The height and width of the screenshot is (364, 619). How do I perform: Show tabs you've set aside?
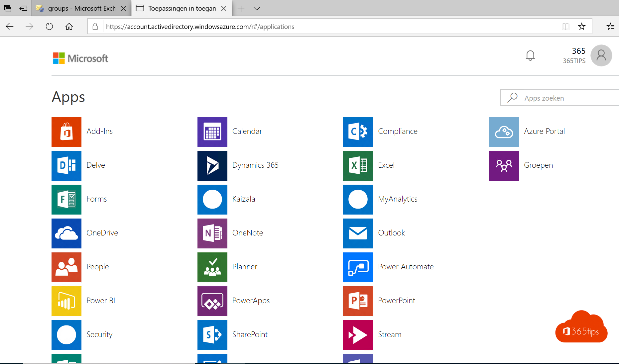click(7, 9)
